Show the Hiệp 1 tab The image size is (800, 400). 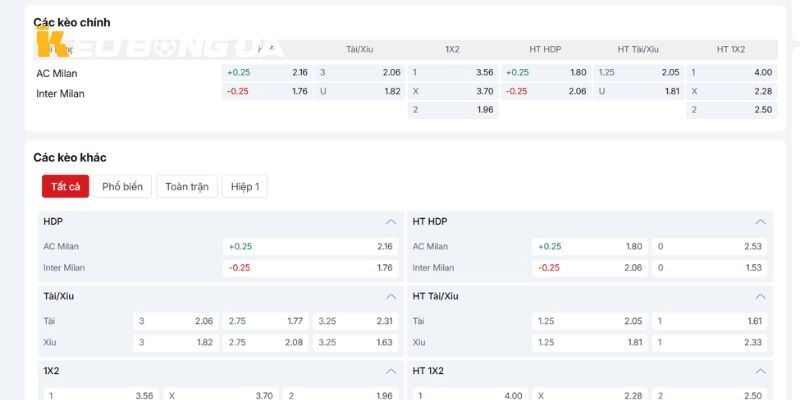point(245,186)
